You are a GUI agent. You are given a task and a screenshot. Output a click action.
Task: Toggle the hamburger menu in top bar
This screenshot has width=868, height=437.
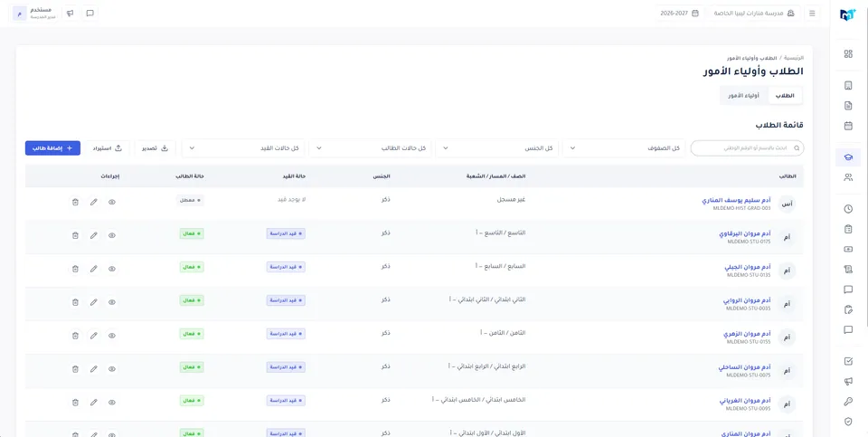pyautogui.click(x=812, y=14)
